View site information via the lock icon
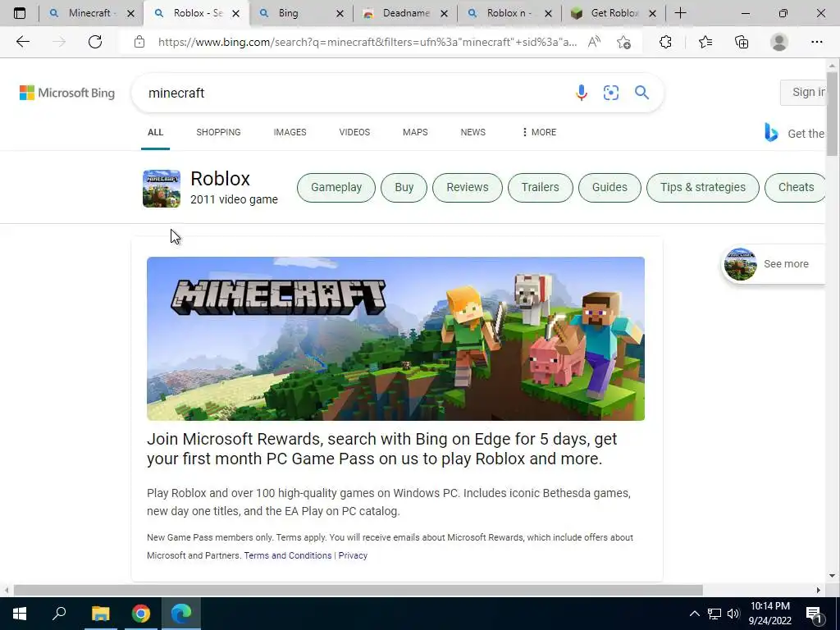840x630 pixels. (139, 42)
